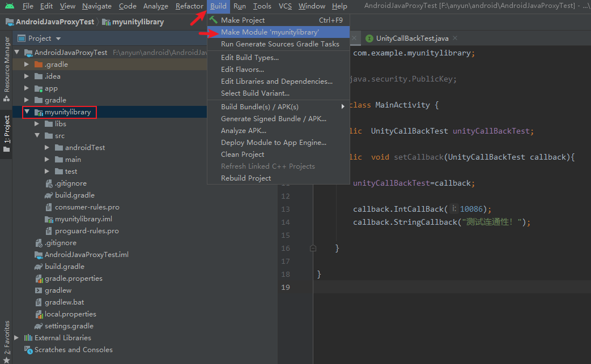Select Clean Project menu entry
The height and width of the screenshot is (364, 591).
tap(278, 155)
